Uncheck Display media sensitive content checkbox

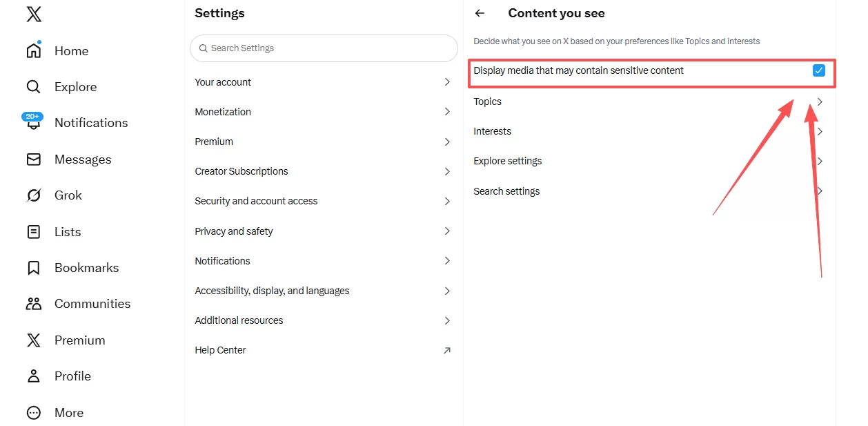pyautogui.click(x=819, y=70)
